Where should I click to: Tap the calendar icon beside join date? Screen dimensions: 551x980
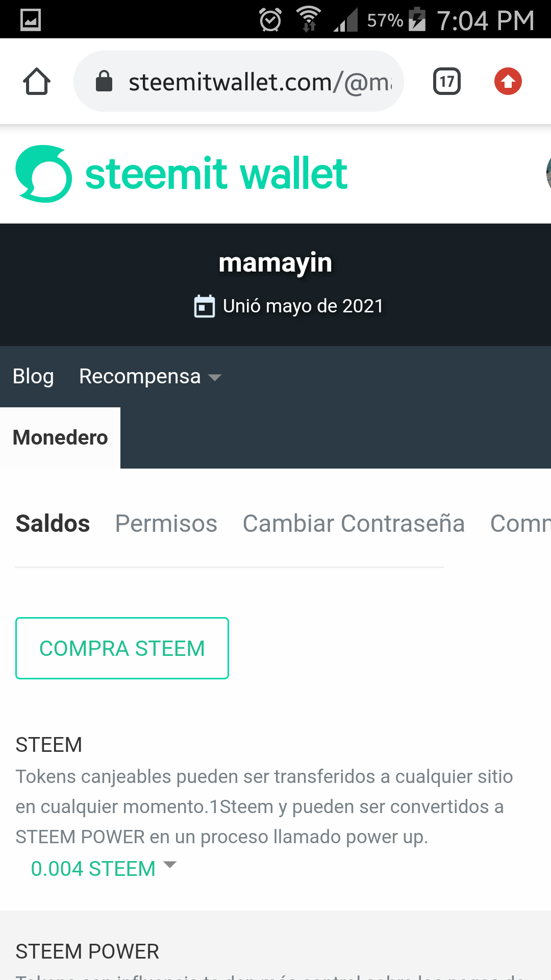click(x=205, y=306)
